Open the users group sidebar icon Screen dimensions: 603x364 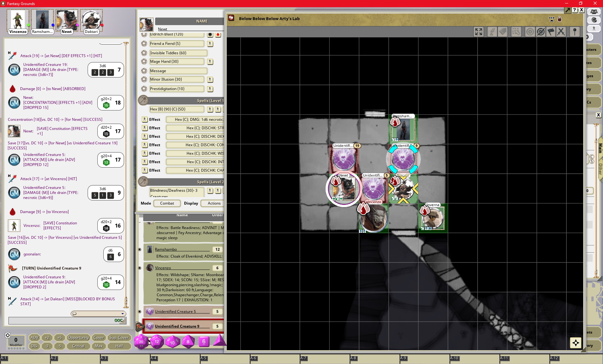594,12
